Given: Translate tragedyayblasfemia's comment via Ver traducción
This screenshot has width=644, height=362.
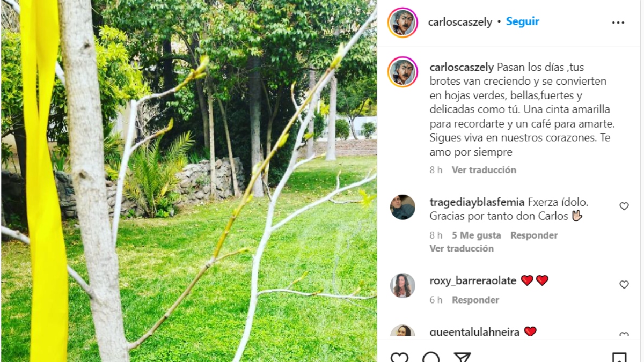Looking at the screenshot, I should point(462,248).
